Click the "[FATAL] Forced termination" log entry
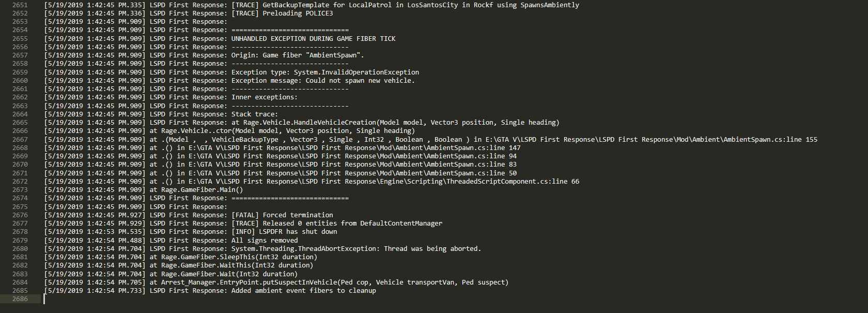The height and width of the screenshot is (313, 868). pos(282,215)
